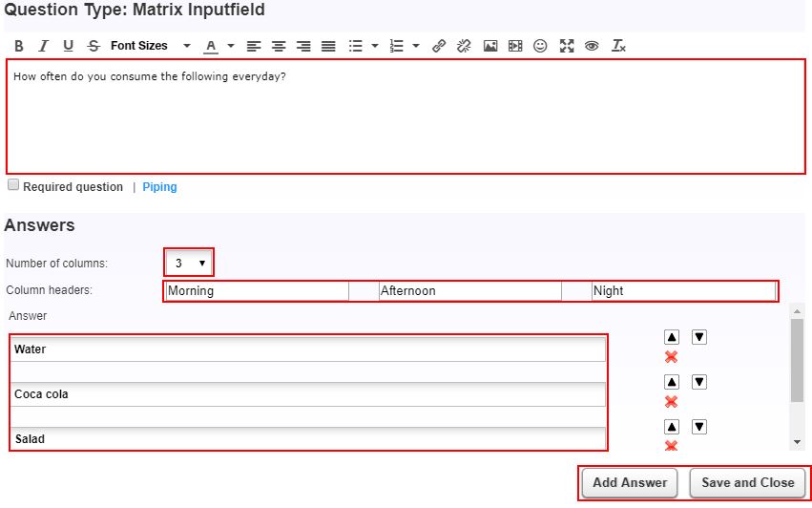Image resolution: width=812 pixels, height=508 pixels.
Task: Clear text formatting
Action: [x=618, y=46]
